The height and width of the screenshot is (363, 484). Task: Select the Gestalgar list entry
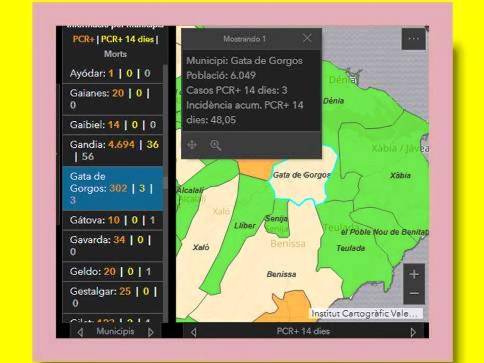tap(113, 297)
